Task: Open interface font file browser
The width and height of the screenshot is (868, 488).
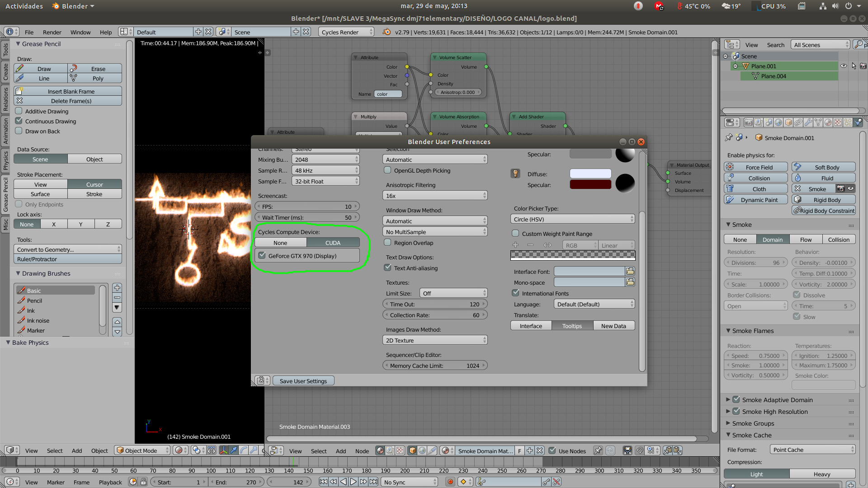Action: click(x=630, y=271)
